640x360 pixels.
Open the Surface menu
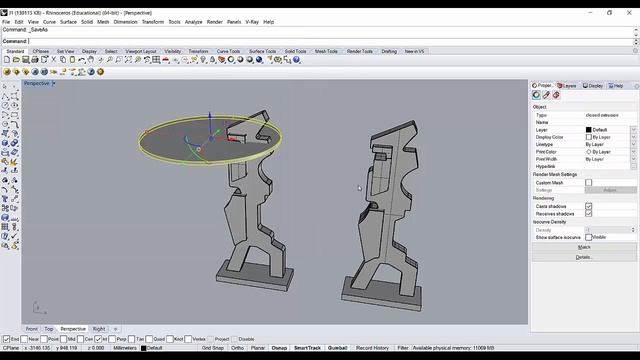(x=68, y=22)
